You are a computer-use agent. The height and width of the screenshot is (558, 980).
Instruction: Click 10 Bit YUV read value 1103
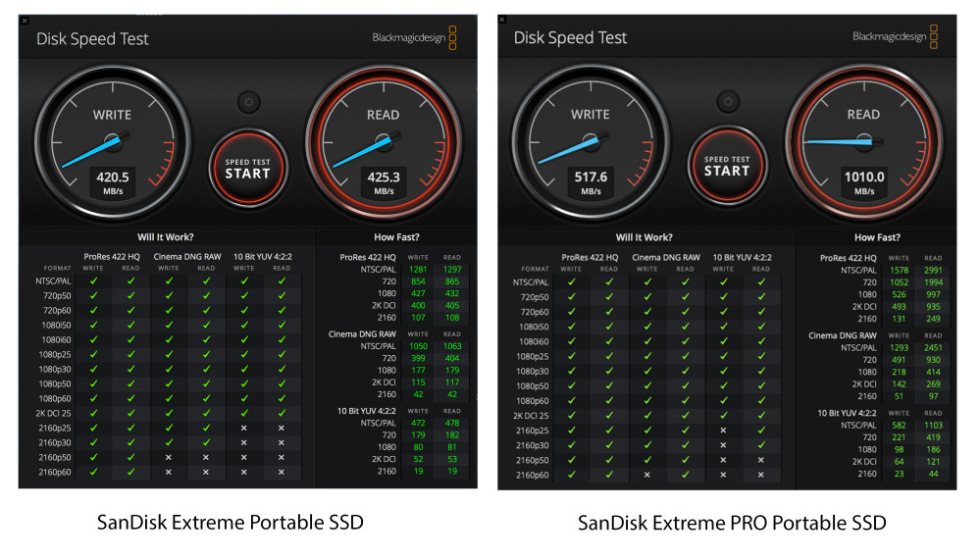click(933, 425)
